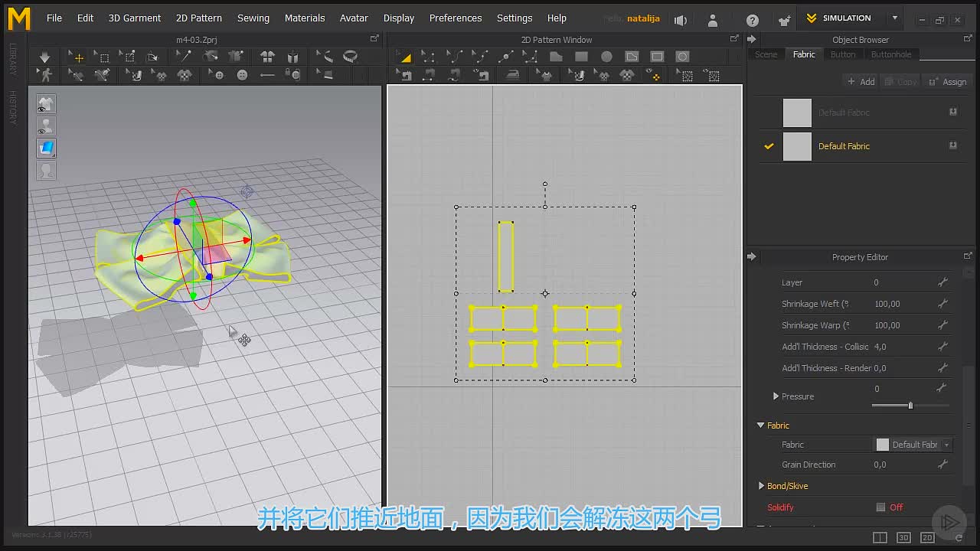
Task: Switch to 3D-only view layout
Action: tap(903, 538)
